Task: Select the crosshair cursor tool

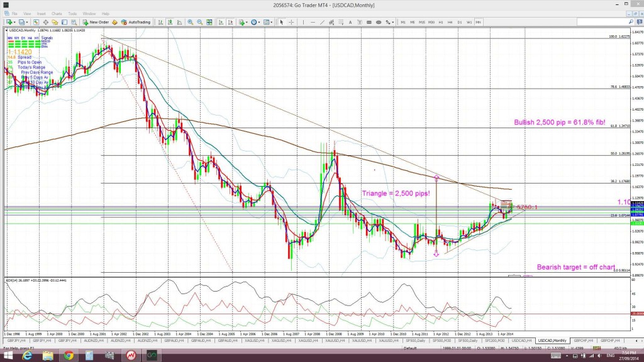Action: pos(291,22)
